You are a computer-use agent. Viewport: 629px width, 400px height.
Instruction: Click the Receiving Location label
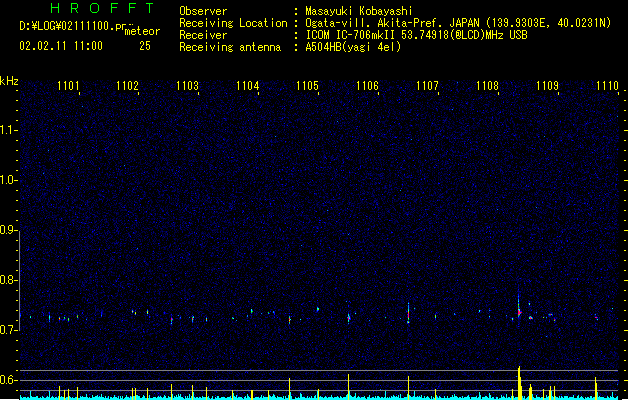tap(233, 23)
